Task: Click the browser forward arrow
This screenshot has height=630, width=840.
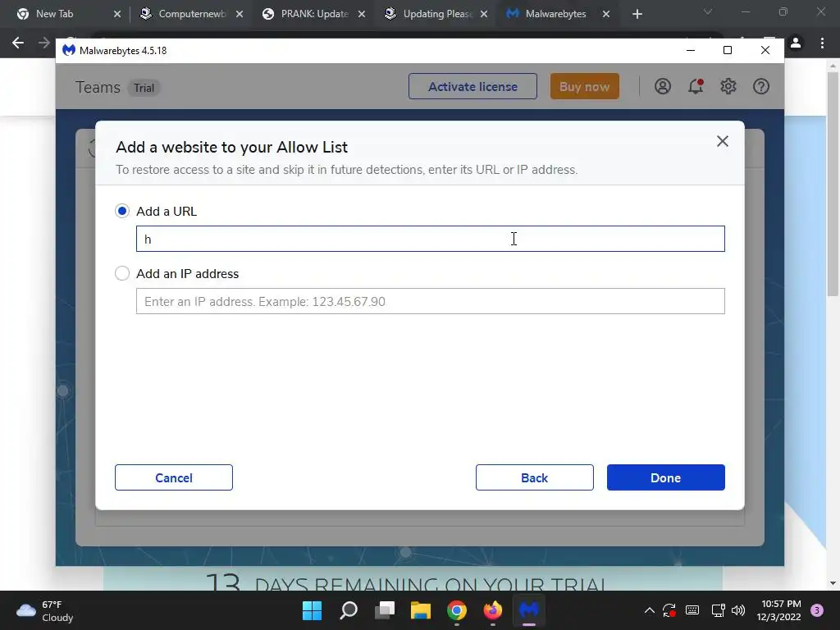Action: tap(44, 43)
